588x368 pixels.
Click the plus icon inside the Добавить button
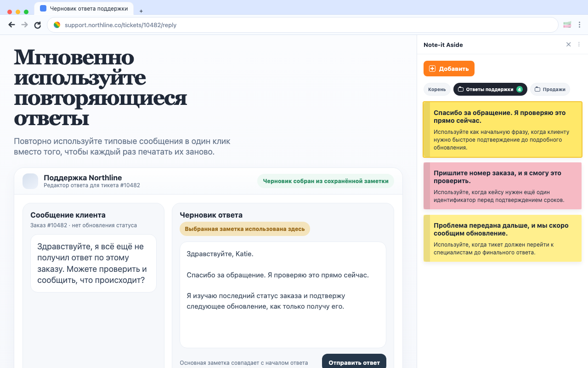(432, 68)
